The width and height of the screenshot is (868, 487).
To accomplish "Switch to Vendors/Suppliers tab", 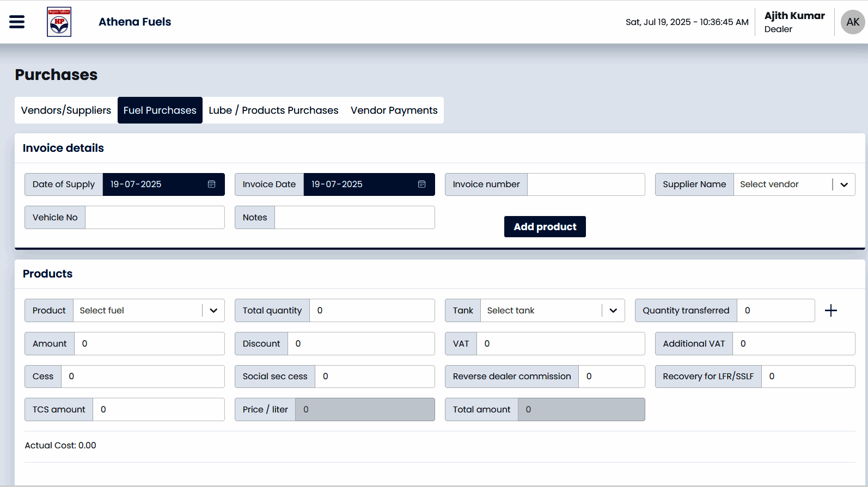I will (x=66, y=110).
